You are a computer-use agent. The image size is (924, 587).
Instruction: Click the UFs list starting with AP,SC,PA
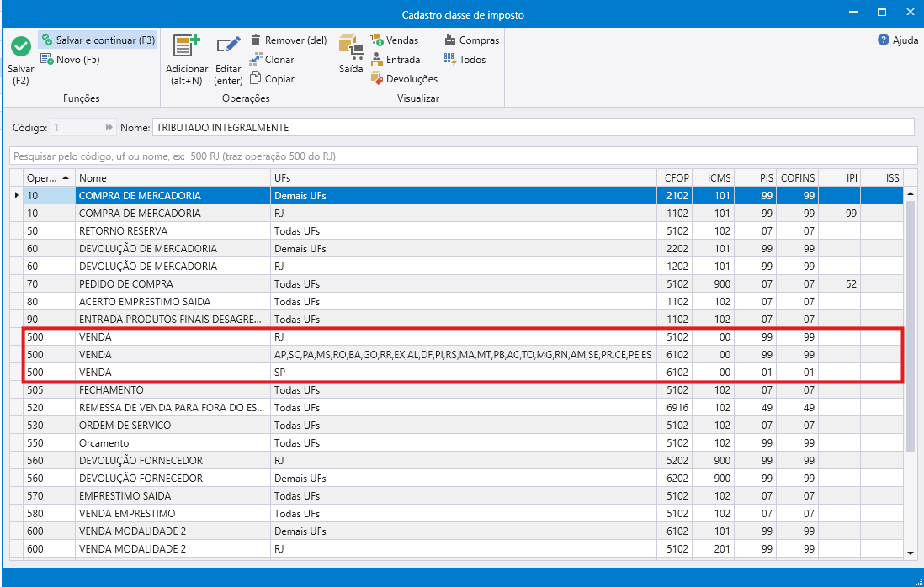point(463,354)
